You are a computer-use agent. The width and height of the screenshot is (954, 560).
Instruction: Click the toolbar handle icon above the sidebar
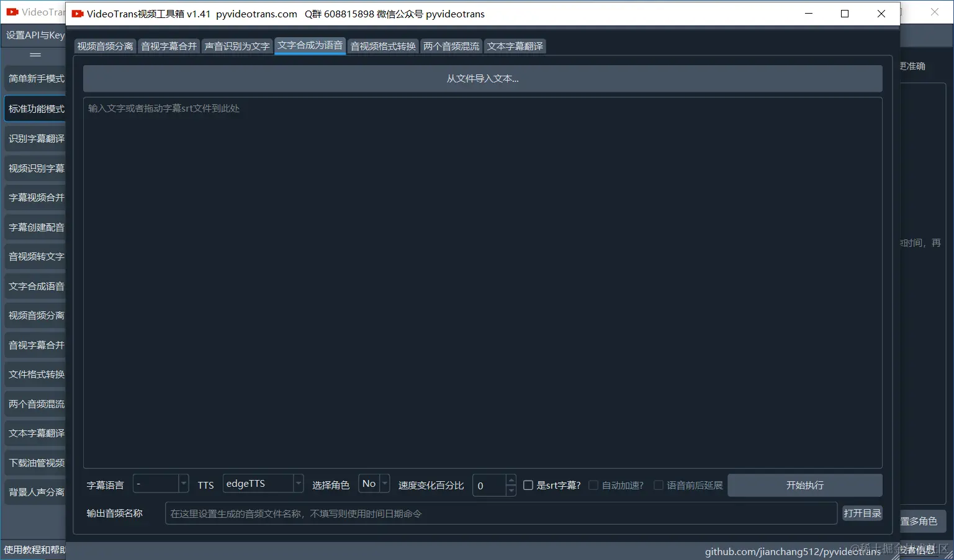[x=35, y=55]
